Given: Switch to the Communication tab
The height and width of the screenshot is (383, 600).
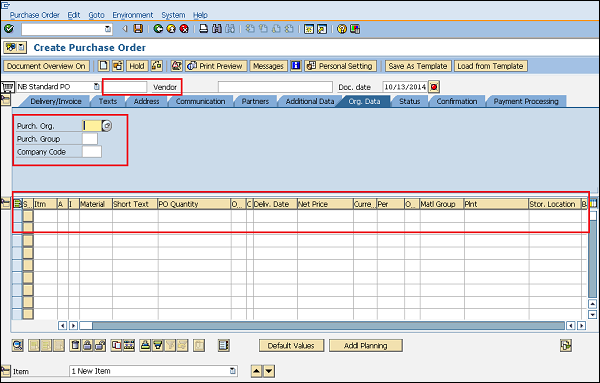Looking at the screenshot, I should click(201, 101).
